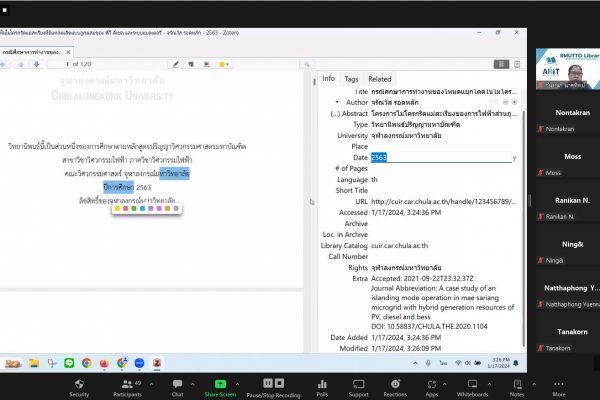Image resolution: width=600 pixels, height=400 pixels.
Task: Open the More options in Zoom toolbar
Action: [x=559, y=388]
